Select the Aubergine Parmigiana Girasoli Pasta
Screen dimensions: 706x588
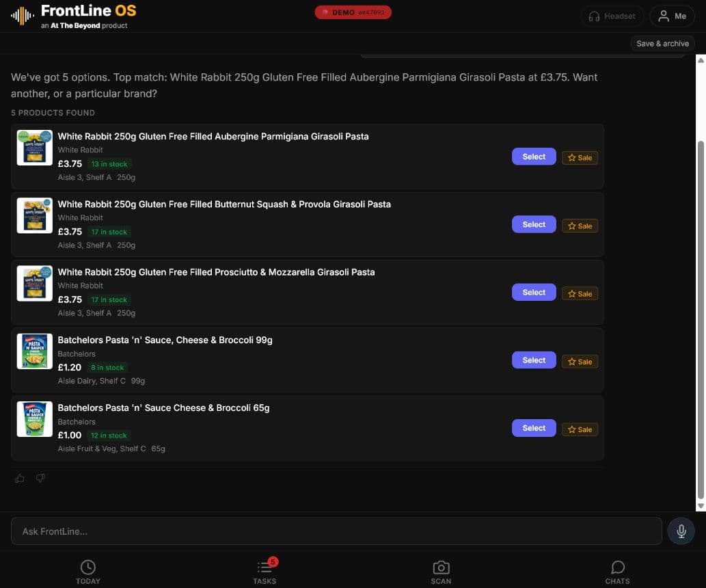[x=534, y=157]
